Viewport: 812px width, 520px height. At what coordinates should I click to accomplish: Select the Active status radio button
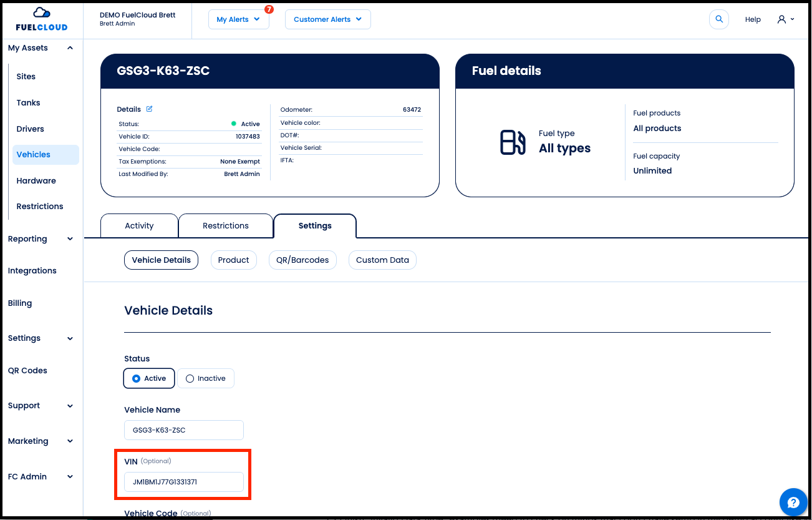point(137,378)
